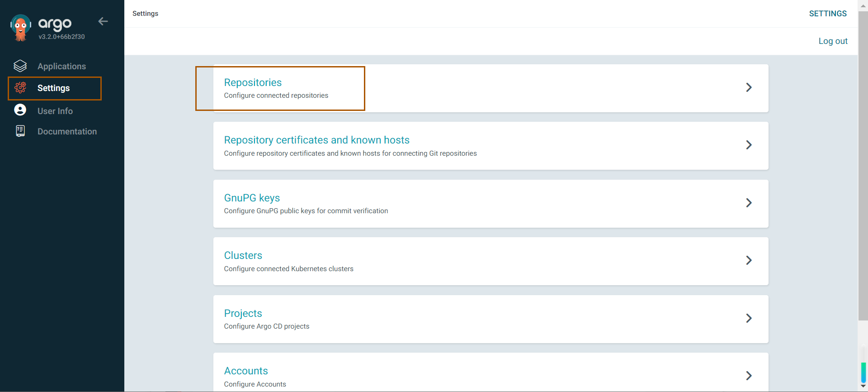Expand the Repositories row chevron

tap(749, 87)
